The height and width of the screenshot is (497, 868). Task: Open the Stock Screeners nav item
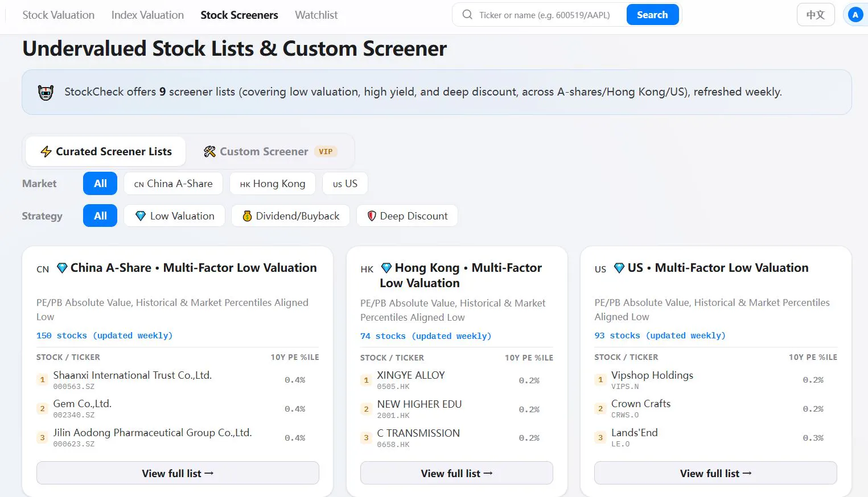click(x=239, y=15)
